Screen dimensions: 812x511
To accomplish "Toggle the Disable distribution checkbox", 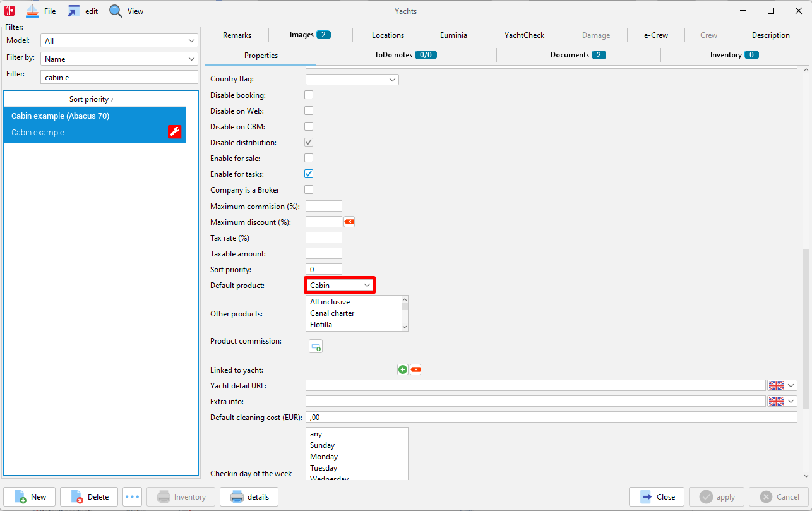I will point(309,142).
